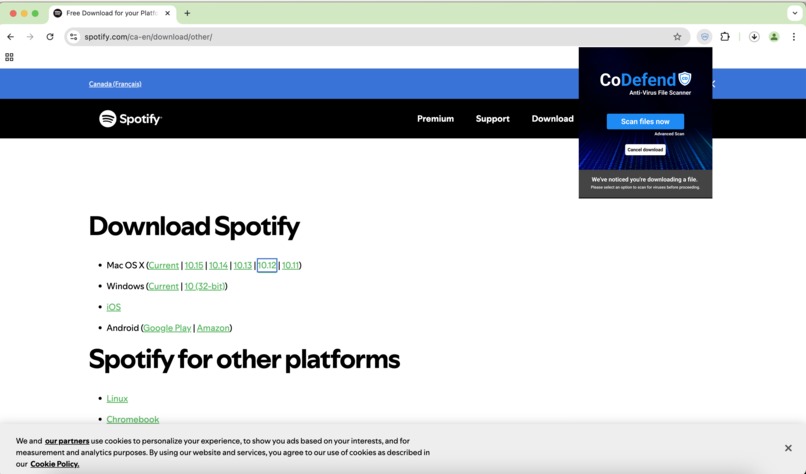Bookmark this page with the star icon
Image resolution: width=806 pixels, height=474 pixels.
(x=677, y=37)
